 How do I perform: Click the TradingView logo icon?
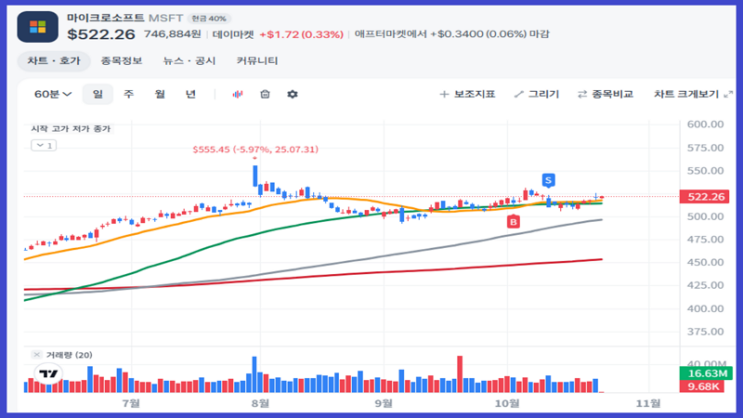48,373
